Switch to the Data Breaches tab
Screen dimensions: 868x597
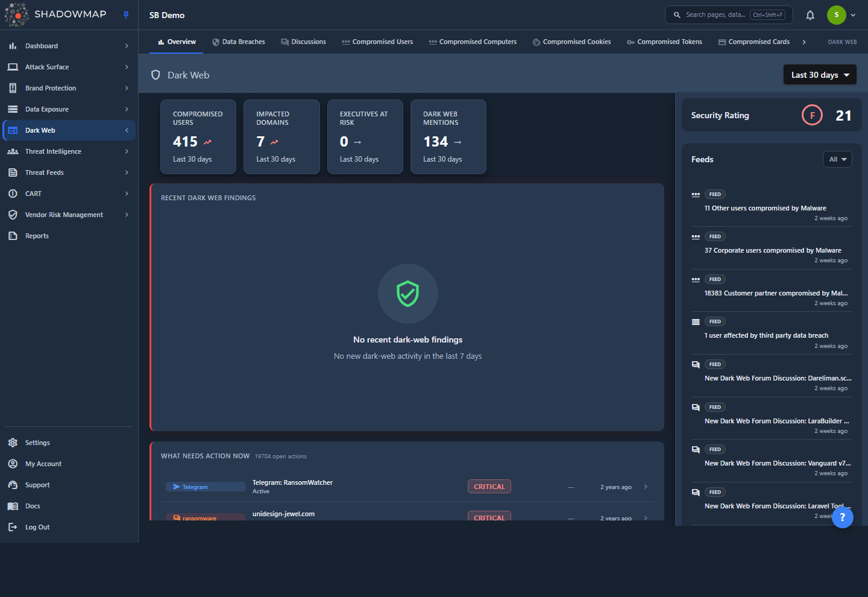point(239,42)
